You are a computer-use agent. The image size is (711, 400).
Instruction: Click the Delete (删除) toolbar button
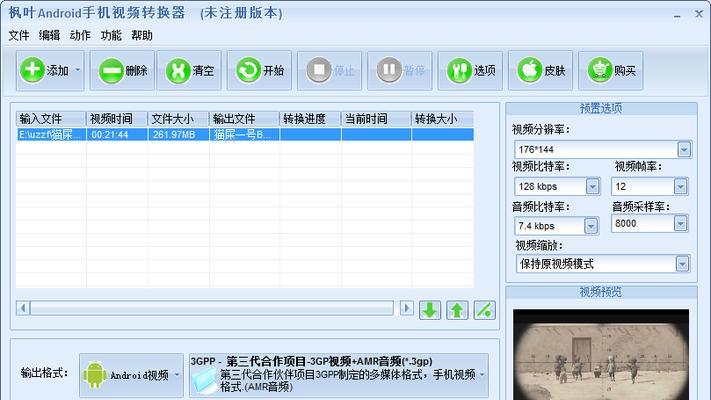tap(122, 71)
